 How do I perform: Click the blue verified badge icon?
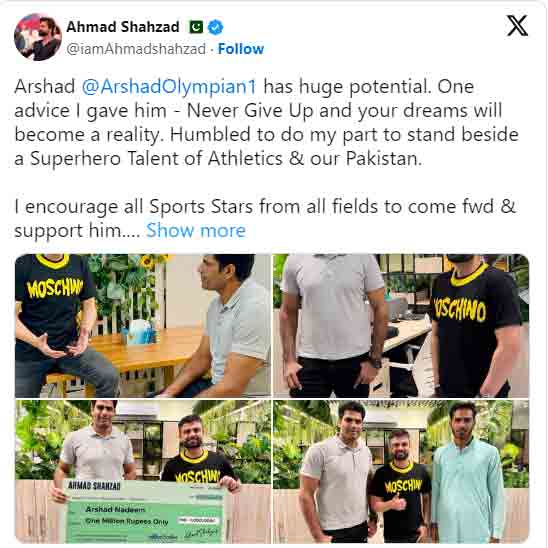click(x=216, y=27)
